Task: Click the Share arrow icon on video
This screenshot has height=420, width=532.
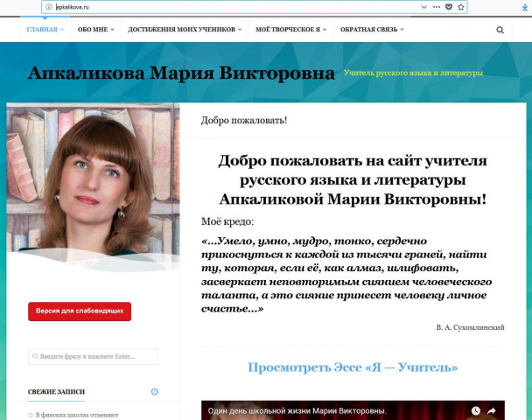Action: (492, 411)
